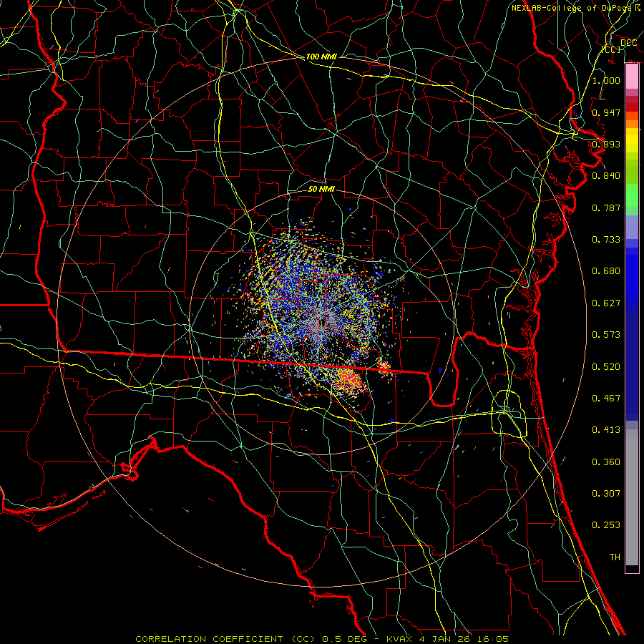Click the 0.573 scale value
This screenshot has height=644, width=644.
coord(606,335)
